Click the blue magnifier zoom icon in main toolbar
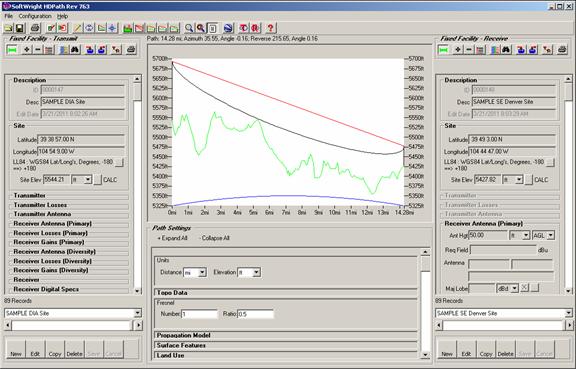Image resolution: width=576 pixels, height=369 pixels. click(x=189, y=28)
